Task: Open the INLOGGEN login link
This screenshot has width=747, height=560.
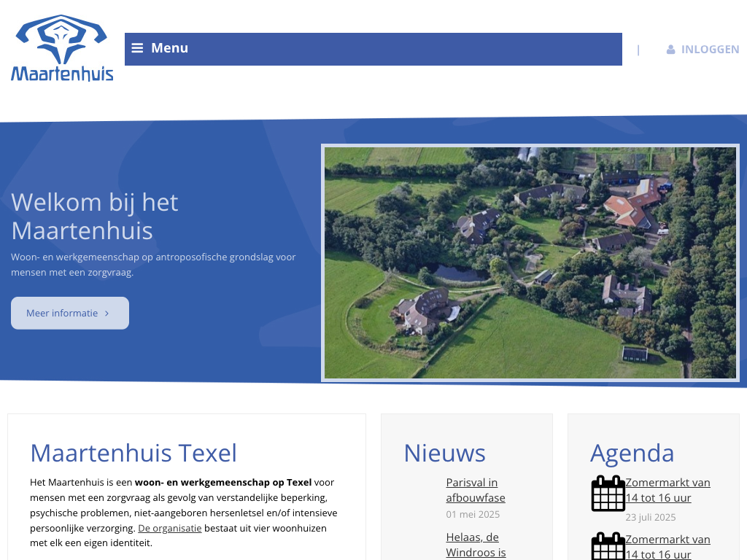Action: click(710, 50)
